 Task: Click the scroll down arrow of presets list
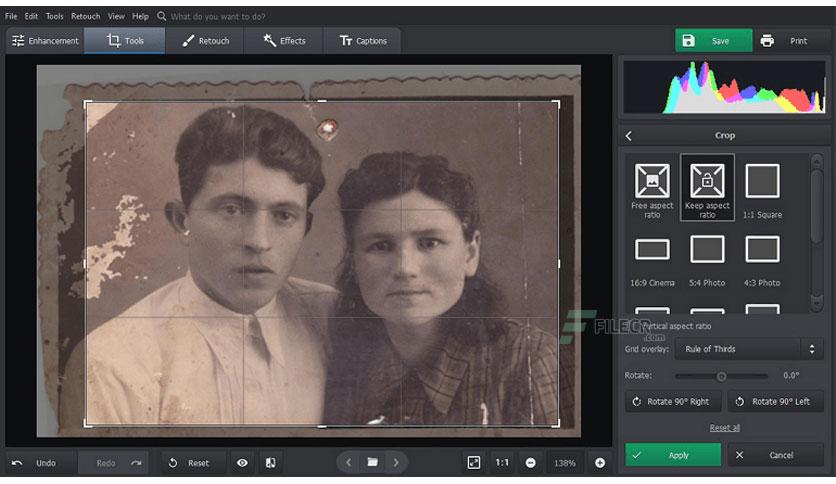click(817, 302)
